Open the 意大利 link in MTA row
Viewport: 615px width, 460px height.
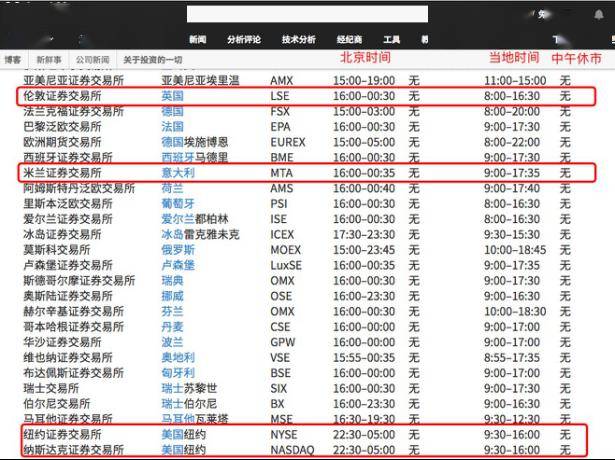click(x=178, y=173)
